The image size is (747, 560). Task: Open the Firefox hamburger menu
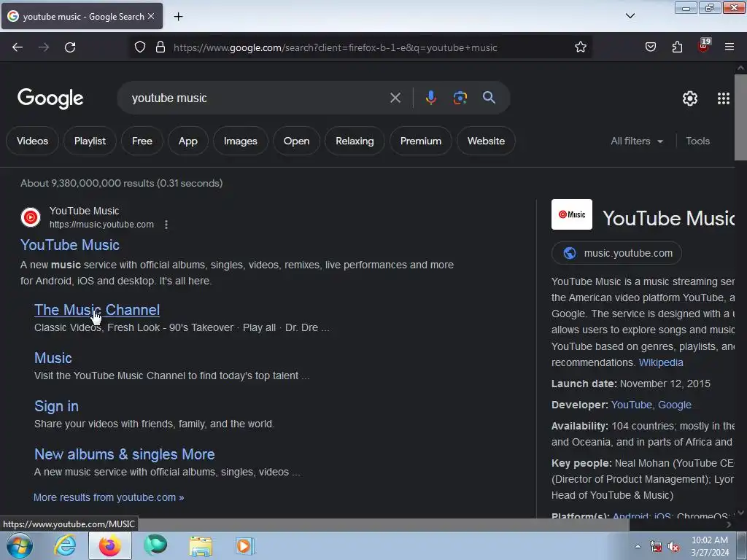tap(729, 47)
